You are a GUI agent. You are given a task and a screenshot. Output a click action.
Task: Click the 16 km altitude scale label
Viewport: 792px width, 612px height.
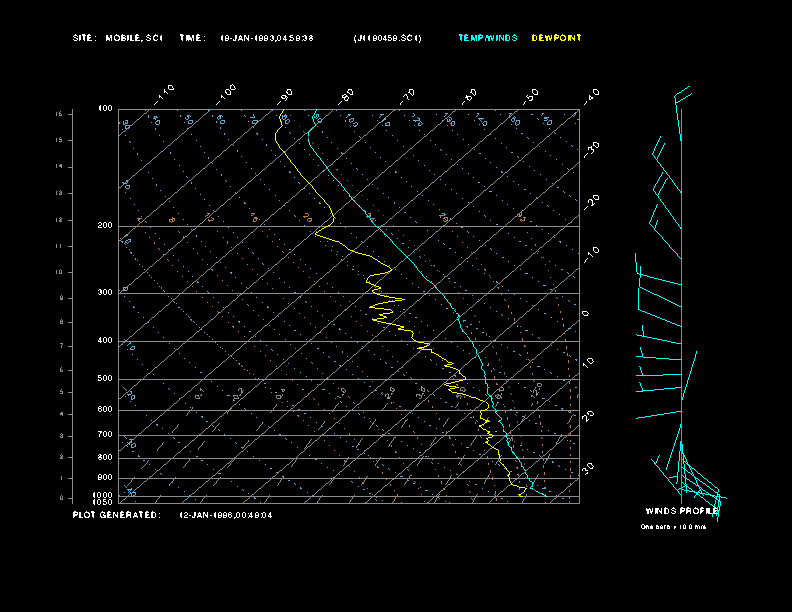59,114
